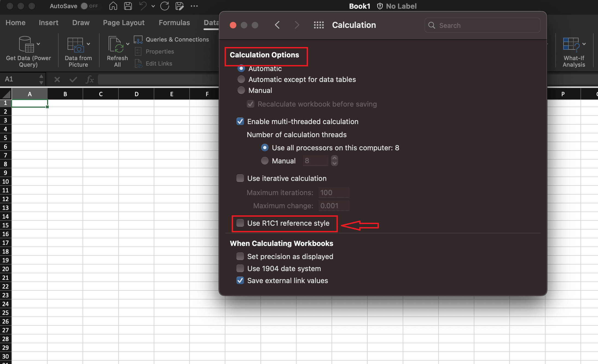This screenshot has height=364, width=598.
Task: Enable Use iterative calculation checkbox
Action: [240, 178]
